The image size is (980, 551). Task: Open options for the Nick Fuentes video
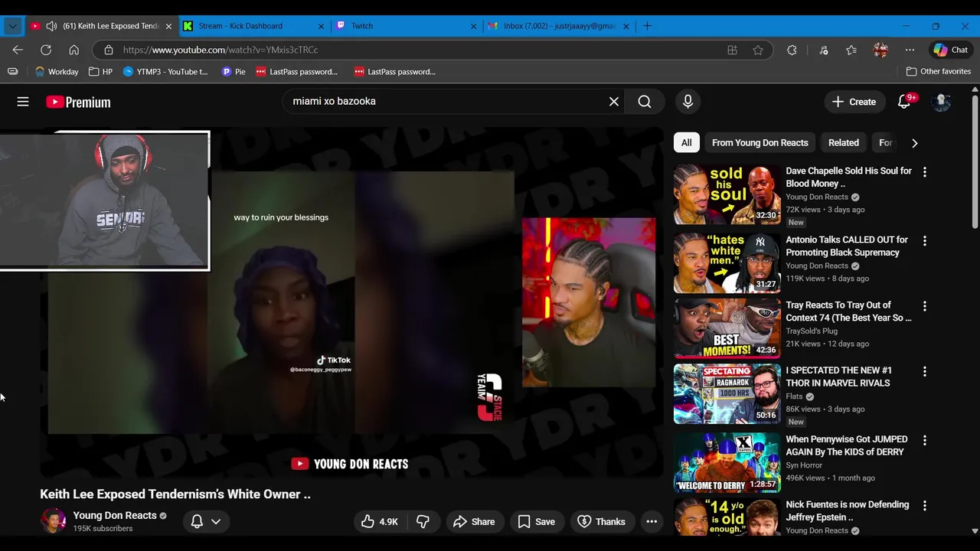click(924, 506)
